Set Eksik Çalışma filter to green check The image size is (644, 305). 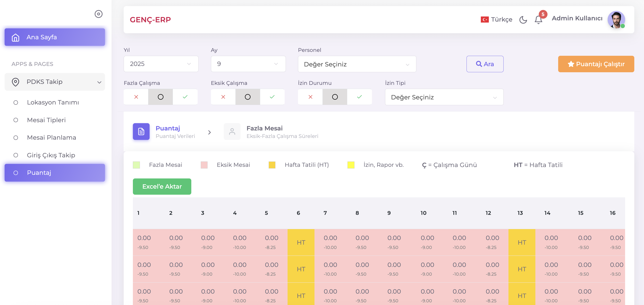point(272,97)
